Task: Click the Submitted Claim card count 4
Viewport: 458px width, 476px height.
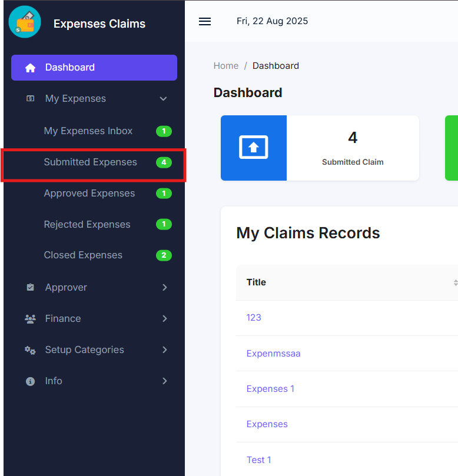Action: [353, 138]
